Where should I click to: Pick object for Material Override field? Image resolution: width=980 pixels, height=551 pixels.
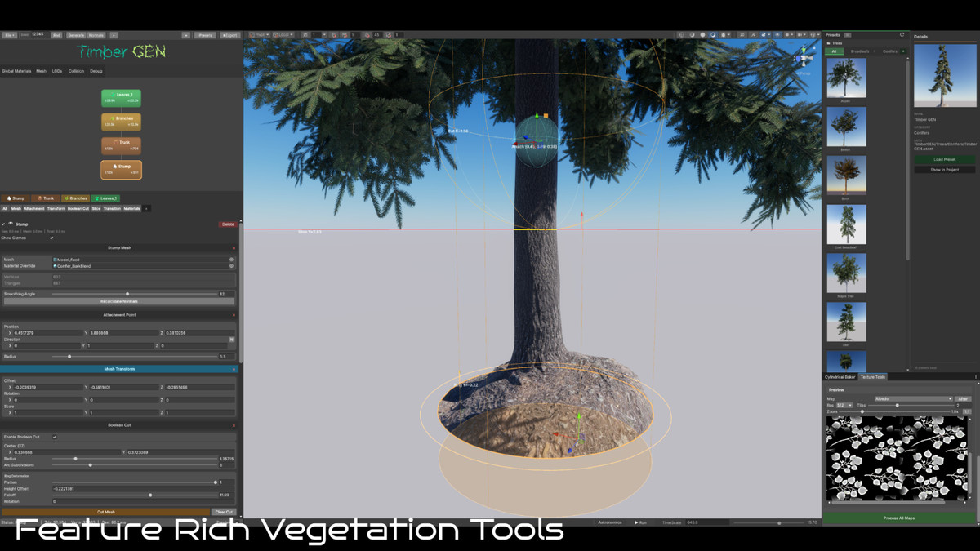(x=231, y=266)
